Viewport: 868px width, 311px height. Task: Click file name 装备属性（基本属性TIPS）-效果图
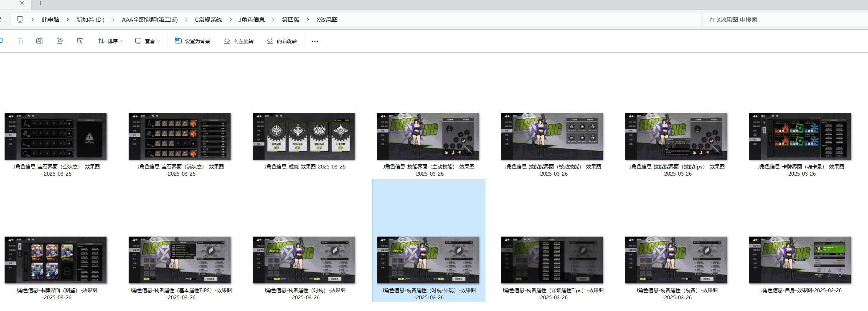(181, 294)
